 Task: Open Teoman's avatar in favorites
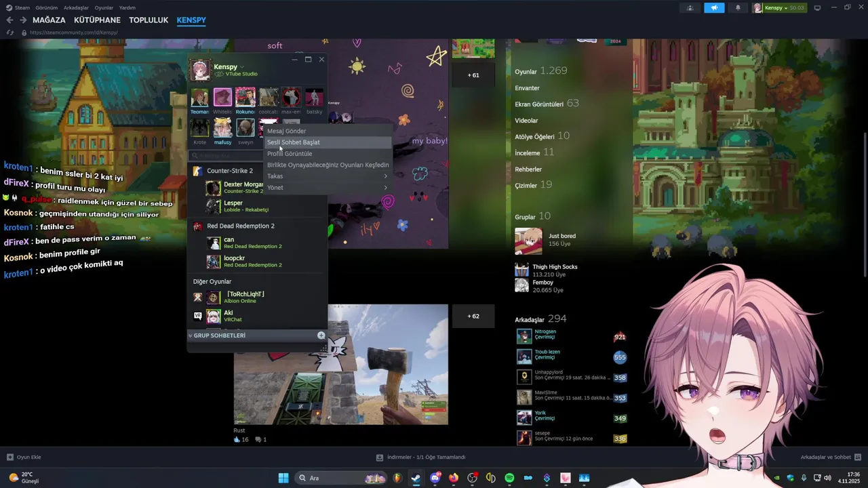[199, 98]
